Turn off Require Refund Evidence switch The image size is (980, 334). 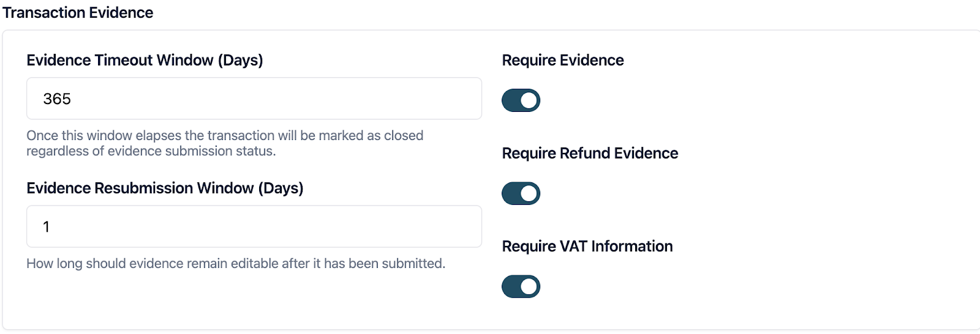point(520,193)
